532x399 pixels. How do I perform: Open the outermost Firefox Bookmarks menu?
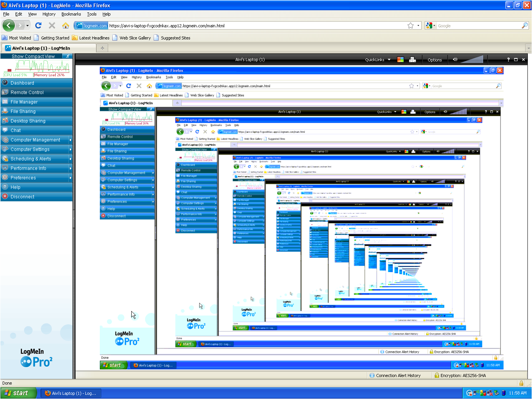tap(71, 14)
